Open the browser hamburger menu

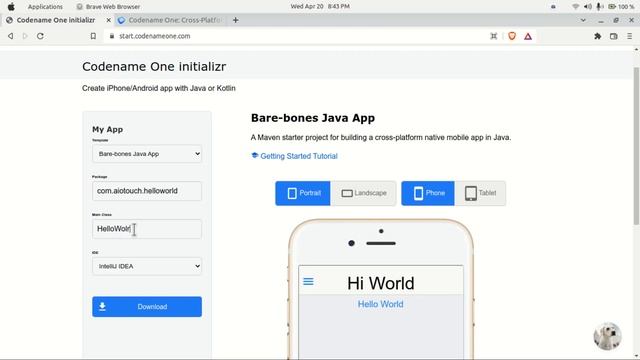(x=629, y=36)
